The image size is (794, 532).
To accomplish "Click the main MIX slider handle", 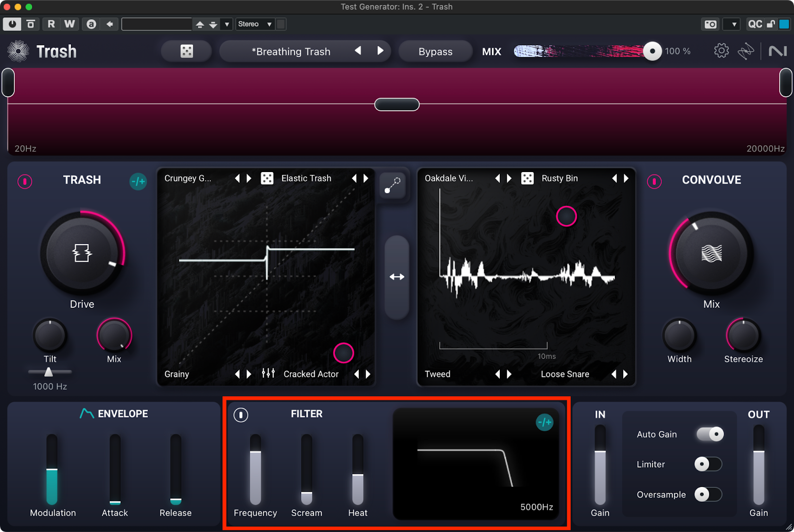I will coord(652,51).
